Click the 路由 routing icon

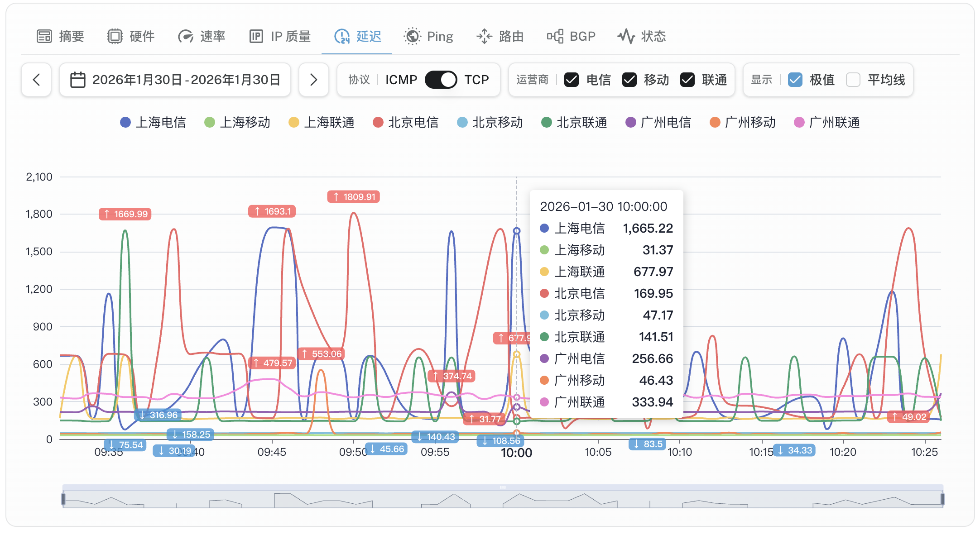point(484,36)
